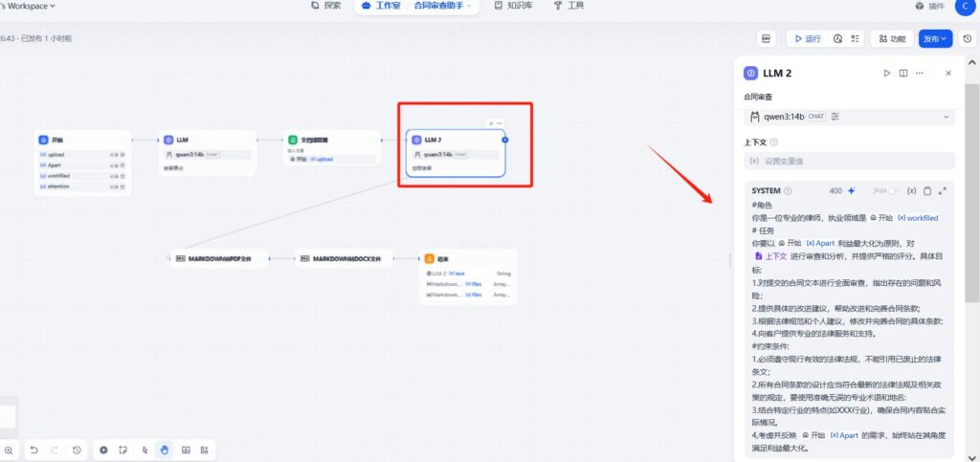Open the 功能 features button
The image size is (980, 462).
click(890, 39)
